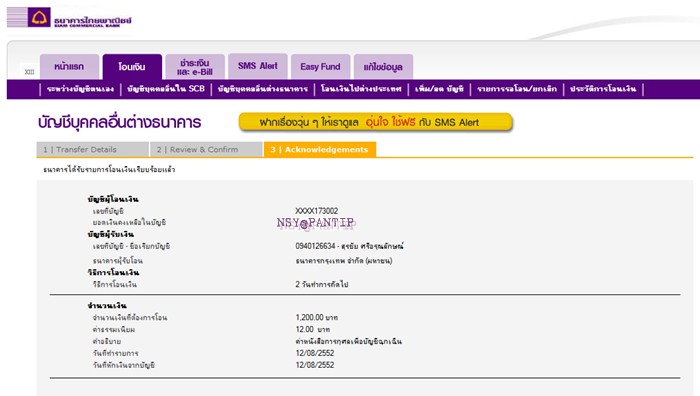Open the หน้าแรก home tab
Screen dimensions: 700x396
pos(69,67)
